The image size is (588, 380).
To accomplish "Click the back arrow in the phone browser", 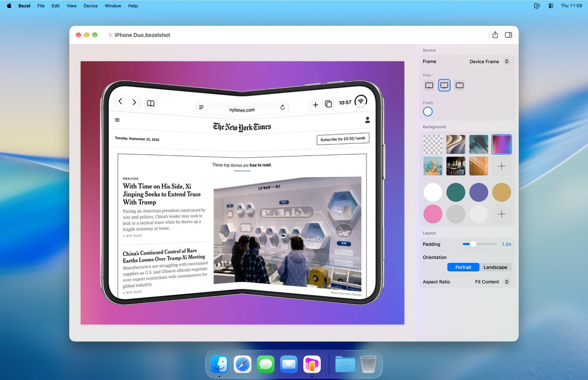I will (x=121, y=101).
